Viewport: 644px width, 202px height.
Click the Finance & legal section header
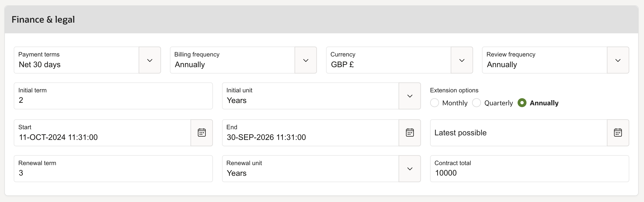pyautogui.click(x=43, y=19)
